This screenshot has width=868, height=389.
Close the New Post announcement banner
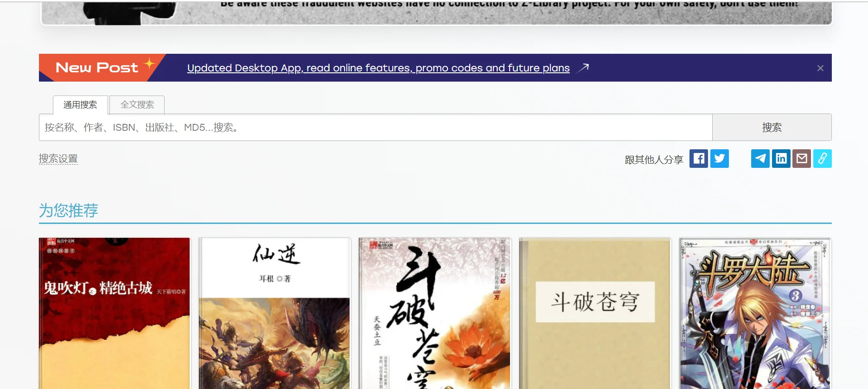tap(820, 68)
